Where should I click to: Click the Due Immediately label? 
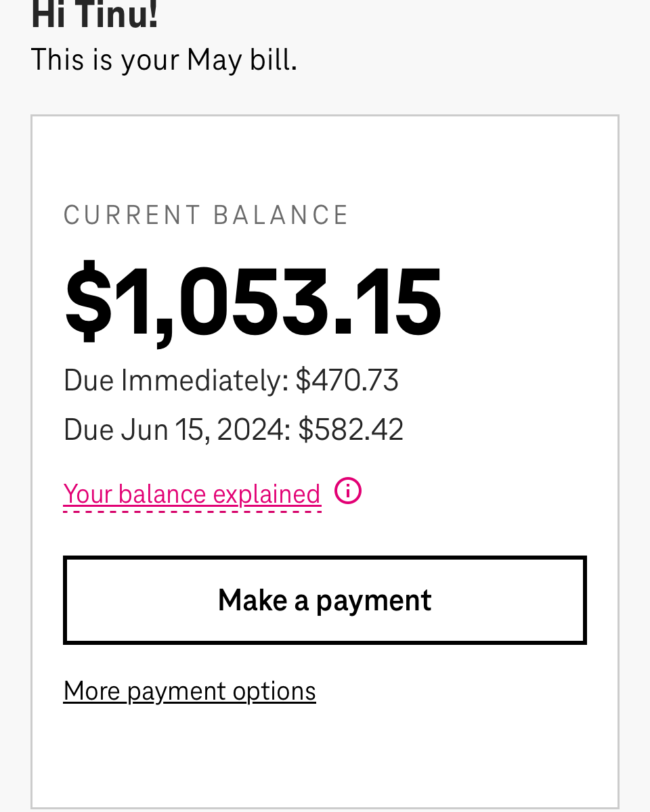click(177, 380)
